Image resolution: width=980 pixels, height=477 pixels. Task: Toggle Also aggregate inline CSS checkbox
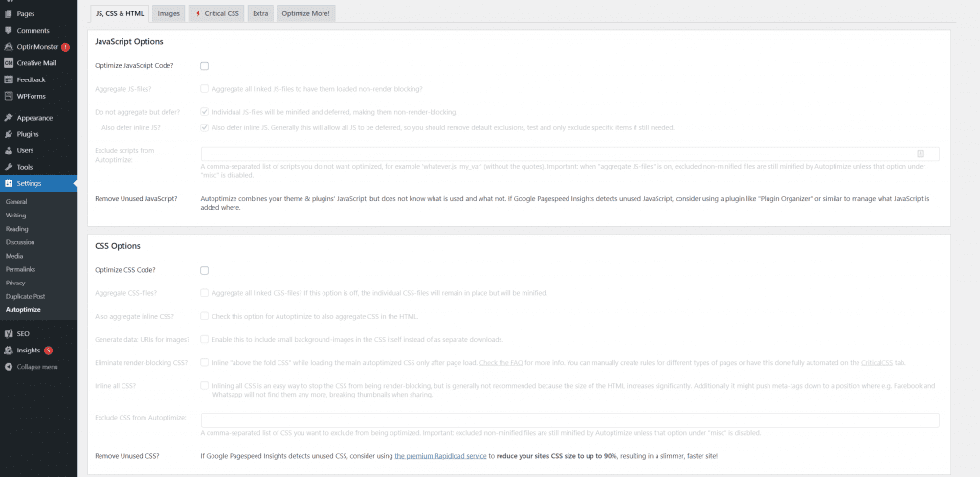pyautogui.click(x=205, y=316)
